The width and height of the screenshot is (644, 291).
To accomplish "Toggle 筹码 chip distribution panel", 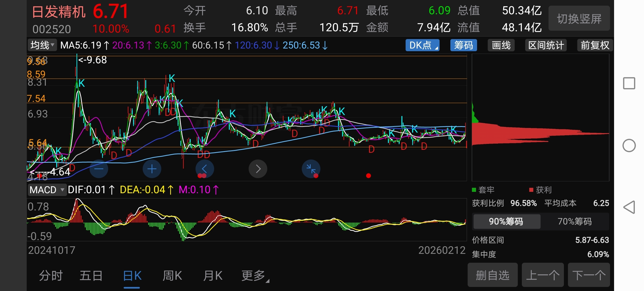I will [463, 45].
